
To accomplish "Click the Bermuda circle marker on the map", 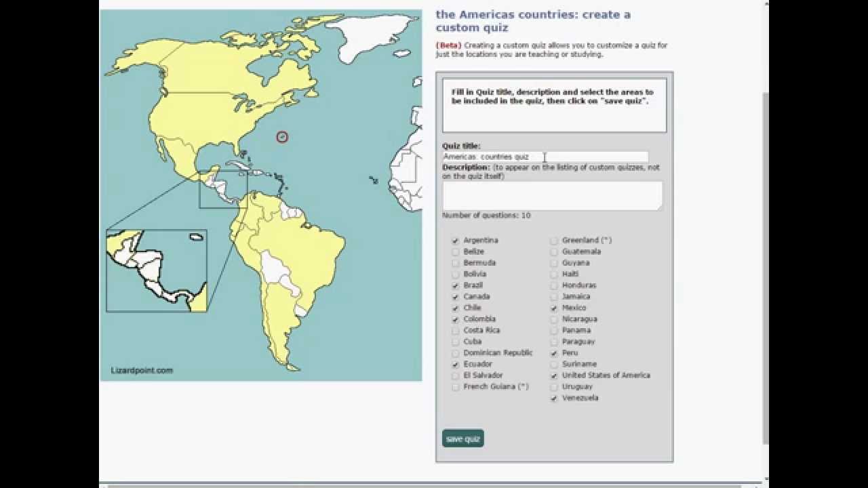I will pos(282,137).
